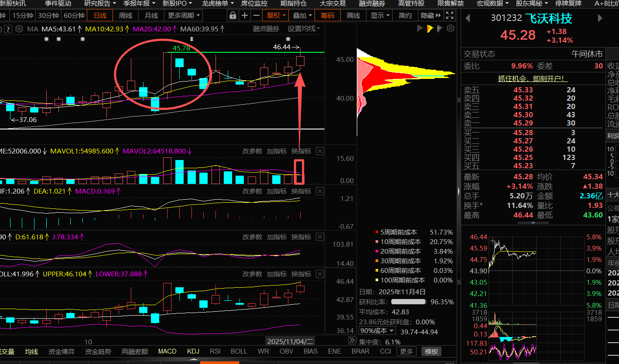Switch to 两融差额 tab

pyautogui.click(x=135, y=351)
